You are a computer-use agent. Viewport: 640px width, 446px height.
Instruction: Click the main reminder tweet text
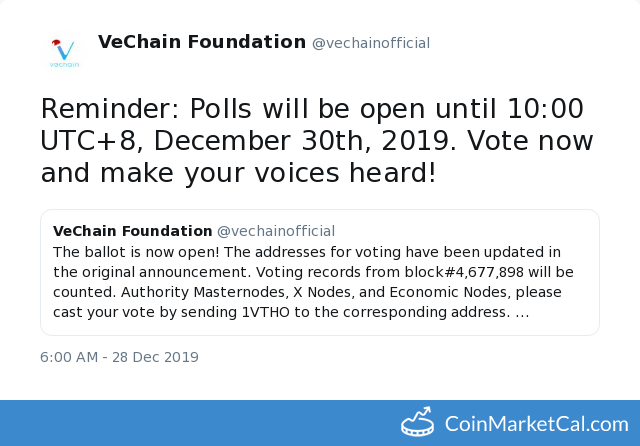pos(317,140)
